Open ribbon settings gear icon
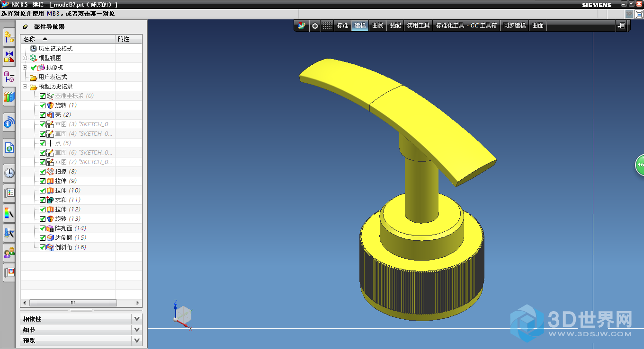The height and width of the screenshot is (349, 644). 315,26
